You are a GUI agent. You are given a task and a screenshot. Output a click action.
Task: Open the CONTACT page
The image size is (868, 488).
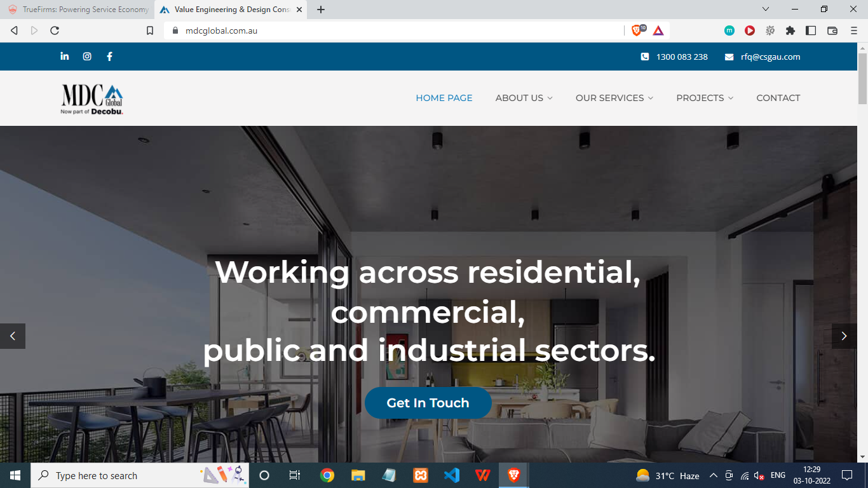coord(778,98)
